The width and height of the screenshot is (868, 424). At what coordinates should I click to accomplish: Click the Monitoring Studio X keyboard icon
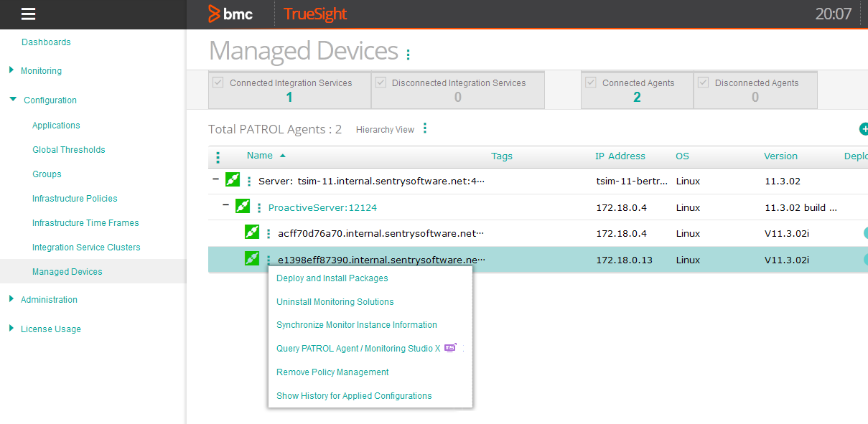click(x=451, y=347)
